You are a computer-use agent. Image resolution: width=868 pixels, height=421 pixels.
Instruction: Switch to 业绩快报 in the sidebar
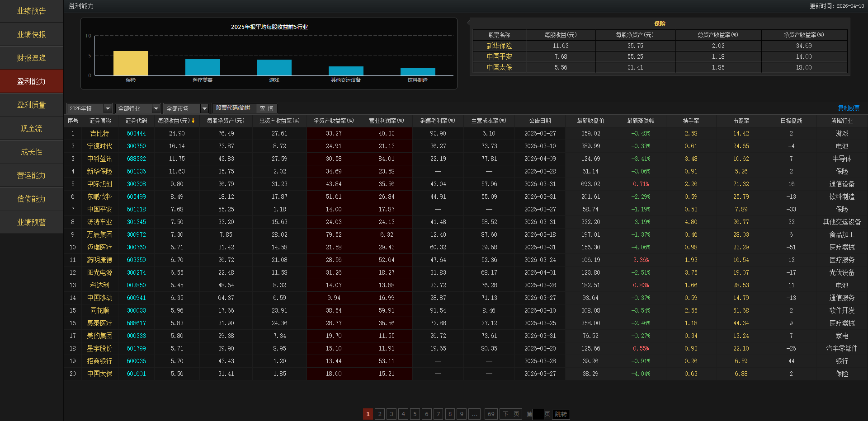32,34
